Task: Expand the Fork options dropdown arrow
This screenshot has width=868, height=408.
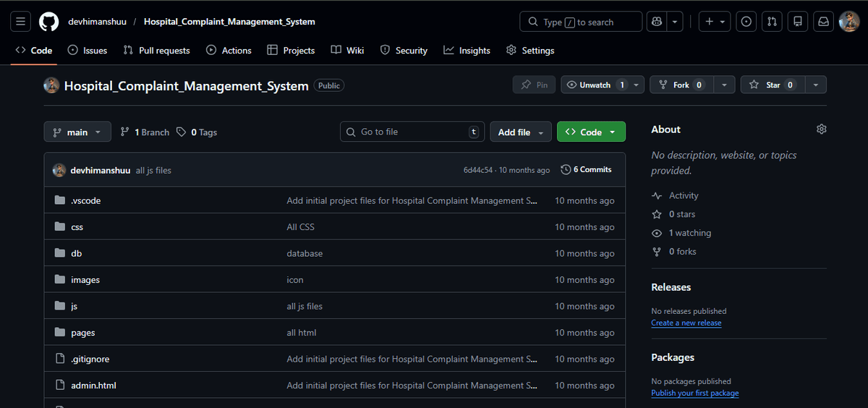Action: (724, 85)
